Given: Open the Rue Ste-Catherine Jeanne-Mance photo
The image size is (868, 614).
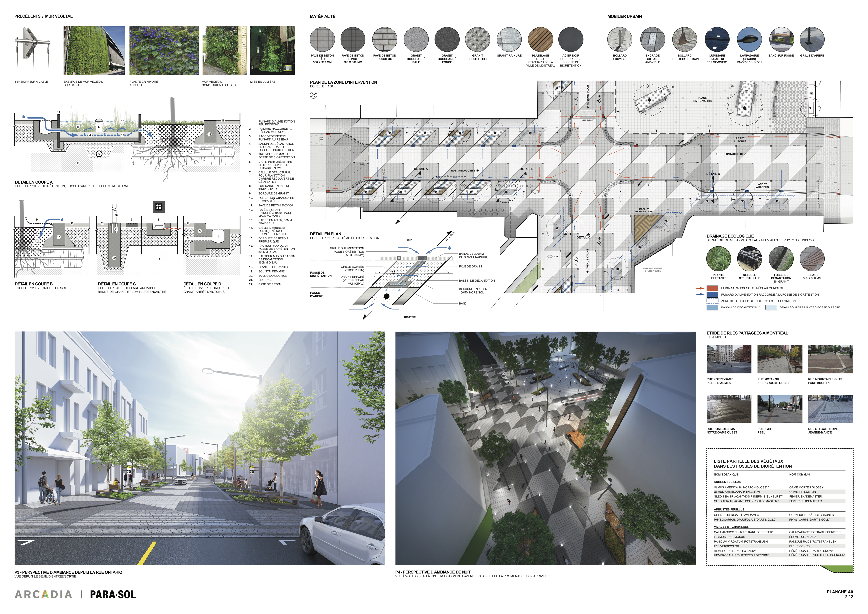Looking at the screenshot, I should click(x=831, y=409).
